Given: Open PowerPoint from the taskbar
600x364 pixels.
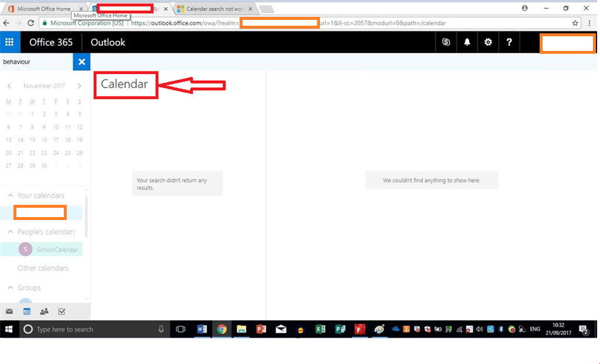Looking at the screenshot, I should coord(261,329).
